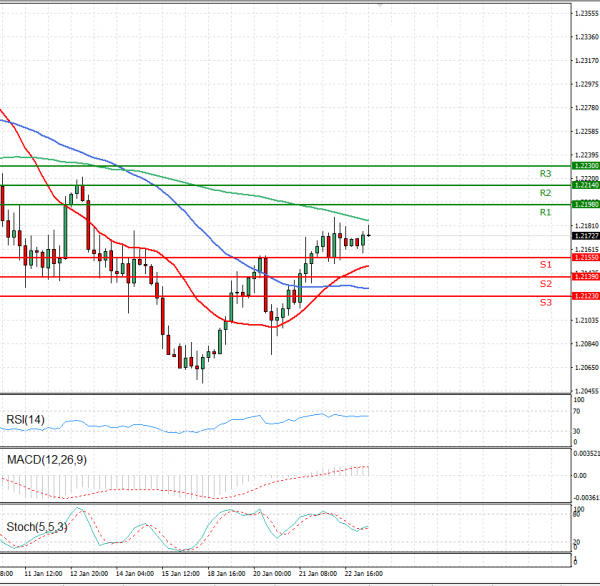
Task: Click the 11 Jan 12:00 time label
Action: click(x=43, y=573)
